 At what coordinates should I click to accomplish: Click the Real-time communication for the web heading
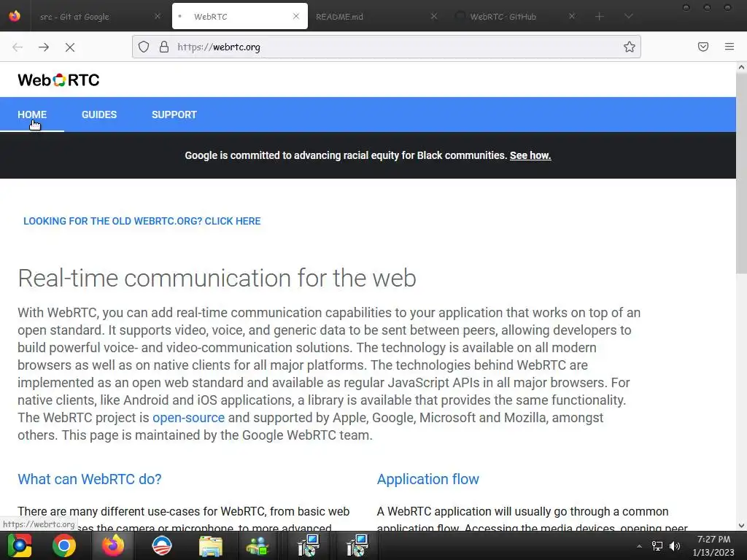[217, 278]
